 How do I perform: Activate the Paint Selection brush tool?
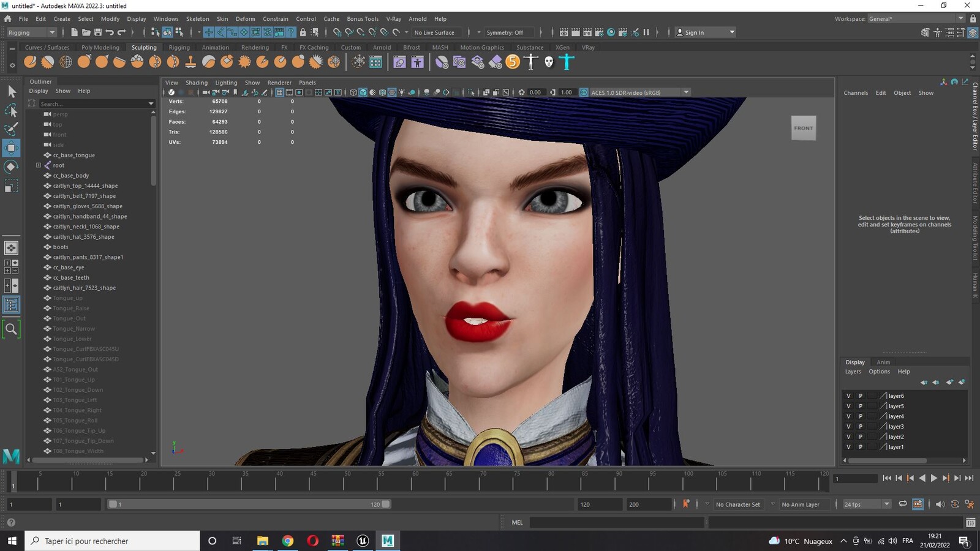[12, 129]
